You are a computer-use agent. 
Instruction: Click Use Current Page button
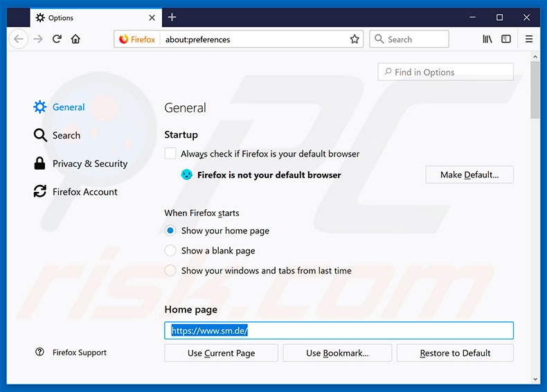pyautogui.click(x=221, y=353)
